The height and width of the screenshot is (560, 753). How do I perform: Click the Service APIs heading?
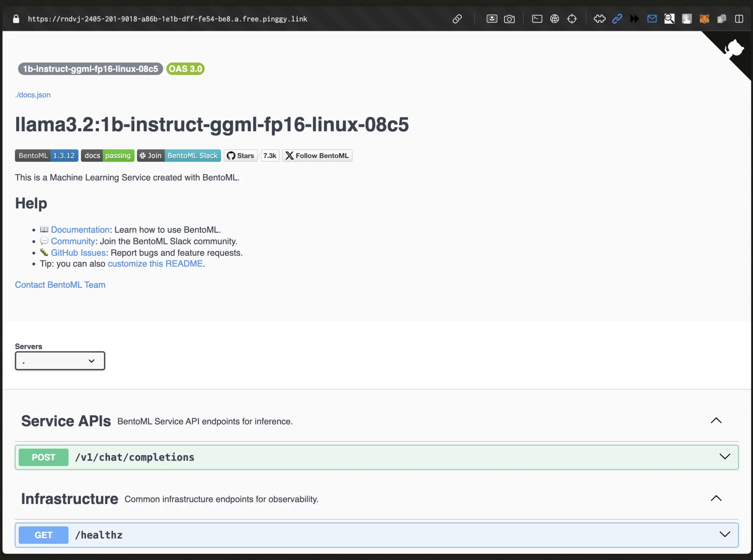[66, 421]
